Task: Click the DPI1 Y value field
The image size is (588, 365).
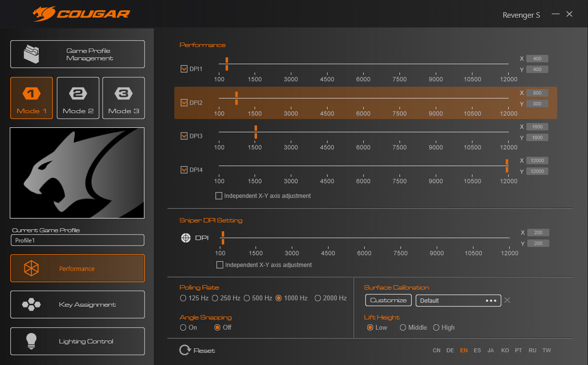Action: point(537,70)
